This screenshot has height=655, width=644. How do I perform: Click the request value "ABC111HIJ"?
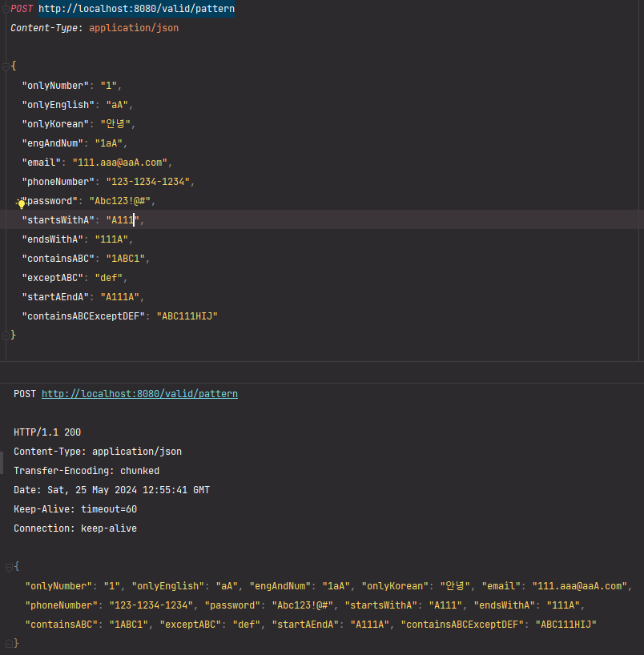click(x=187, y=316)
